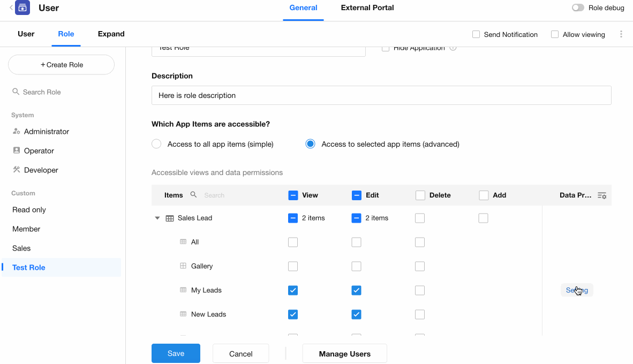Click the search icon in Items header
This screenshot has width=633, height=364.
(x=194, y=195)
